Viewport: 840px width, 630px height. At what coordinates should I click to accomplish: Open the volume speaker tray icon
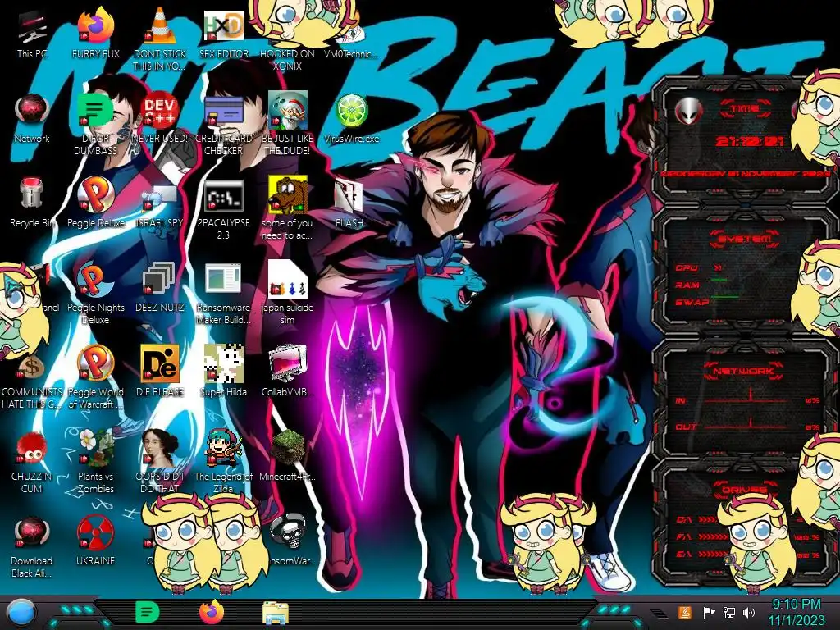[x=749, y=612]
